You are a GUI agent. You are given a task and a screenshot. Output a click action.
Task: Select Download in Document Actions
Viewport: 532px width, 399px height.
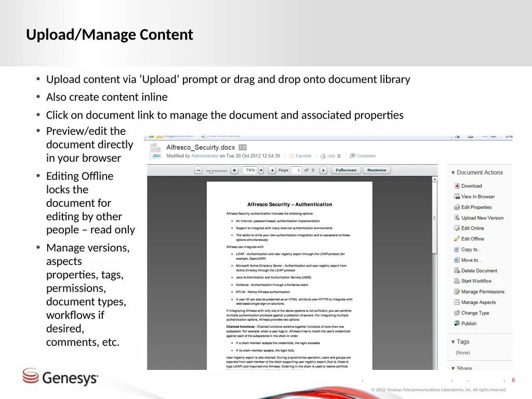(471, 186)
